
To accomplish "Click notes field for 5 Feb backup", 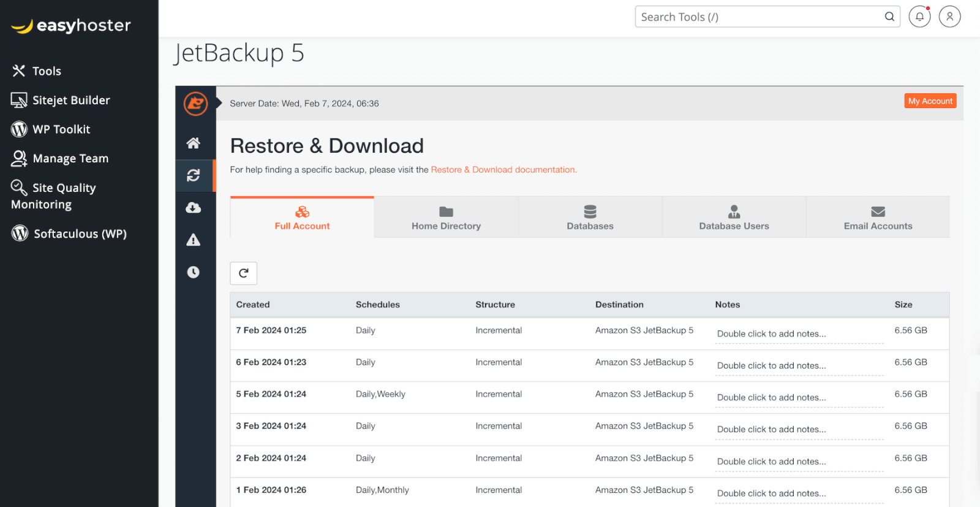I will click(799, 398).
